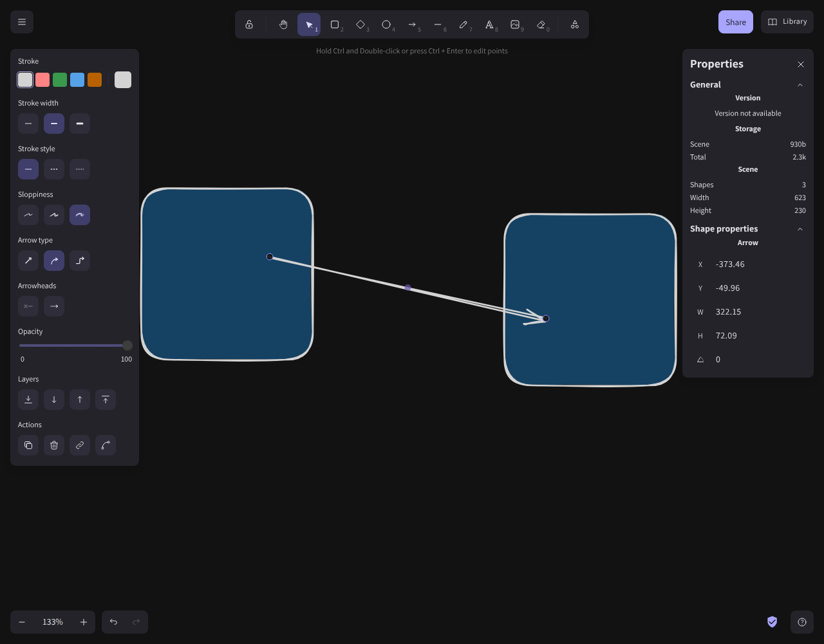
Task: Select the Text tool
Action: (x=489, y=24)
